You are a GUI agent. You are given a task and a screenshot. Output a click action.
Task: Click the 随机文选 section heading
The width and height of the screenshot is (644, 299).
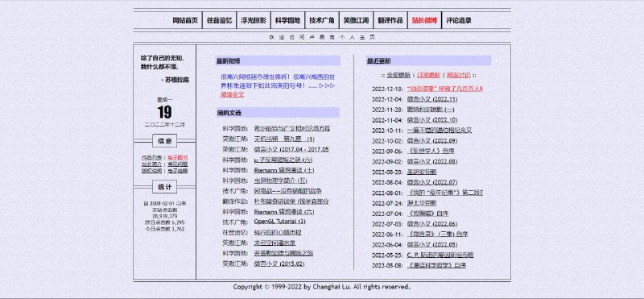click(x=229, y=113)
